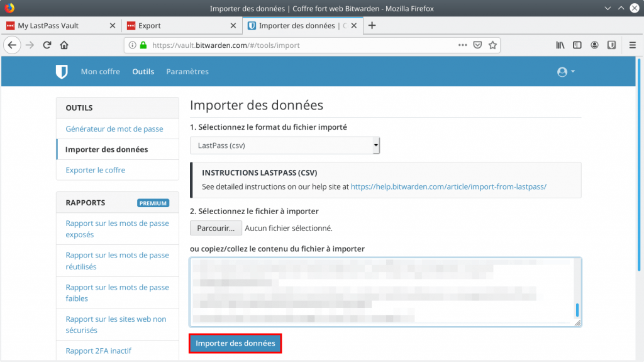Screen dimensions: 644x362
Task: Open Mon coffre in navigation bar
Action: [100, 72]
